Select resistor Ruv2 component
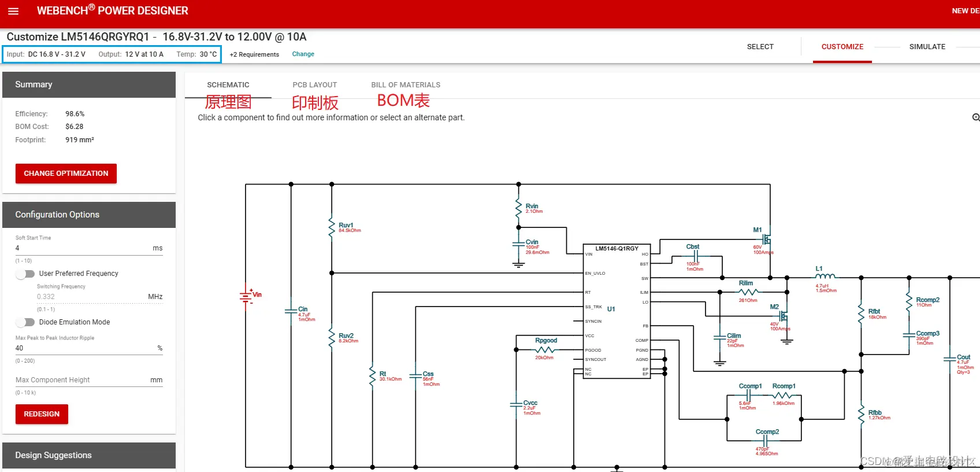Image resolution: width=980 pixels, height=472 pixels. click(x=332, y=337)
